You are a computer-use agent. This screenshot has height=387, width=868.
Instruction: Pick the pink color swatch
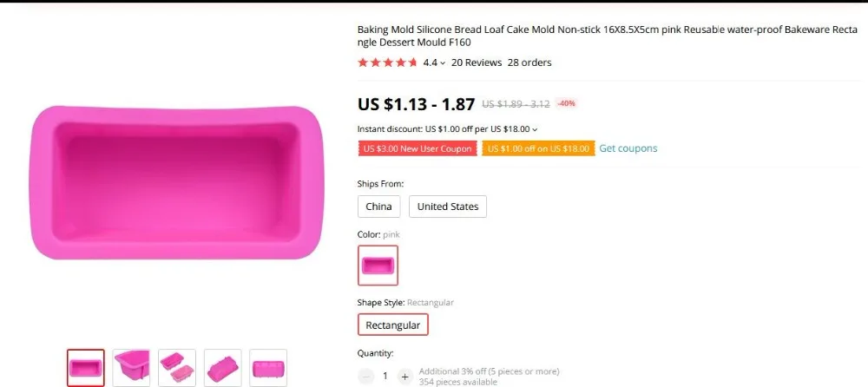(378, 266)
